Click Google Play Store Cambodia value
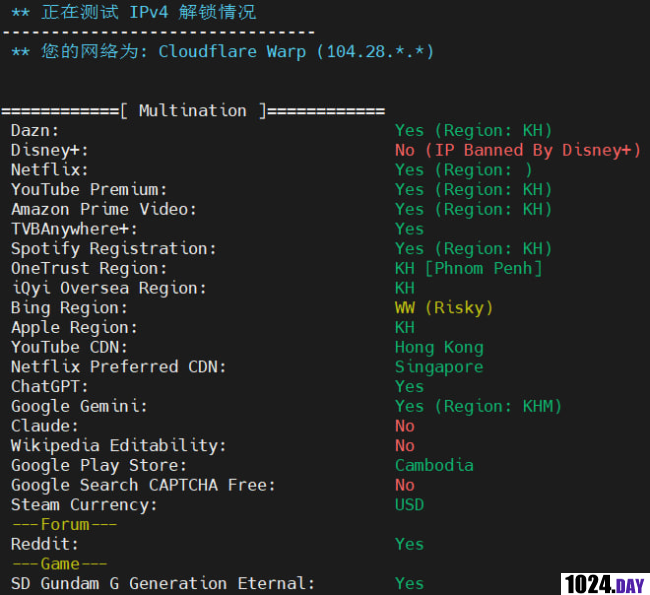This screenshot has width=650, height=595. click(434, 465)
